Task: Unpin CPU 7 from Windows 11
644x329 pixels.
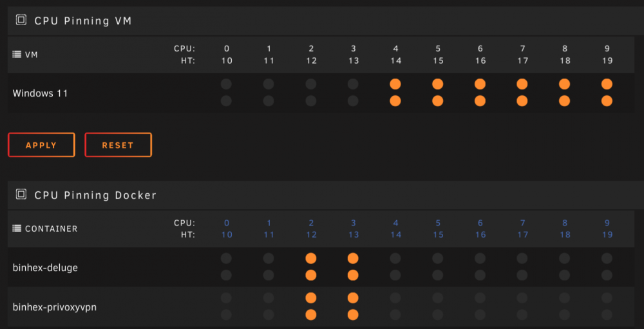Action: point(522,84)
